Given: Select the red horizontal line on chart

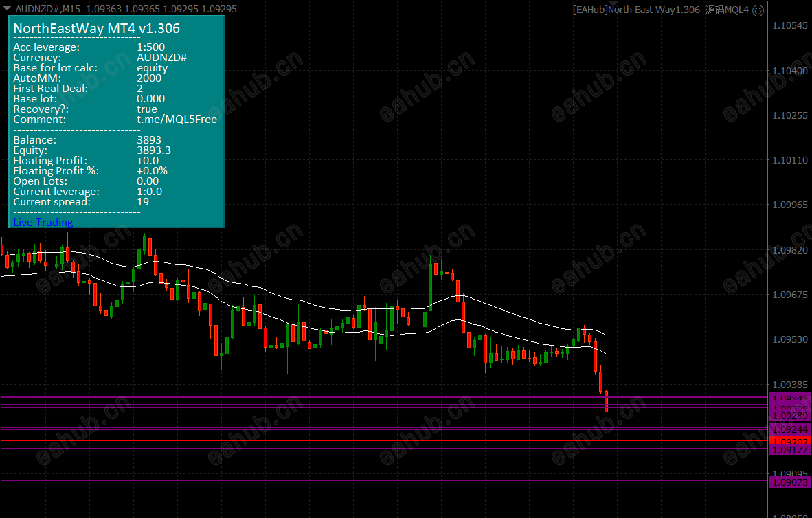Looking at the screenshot, I should 383,441.
